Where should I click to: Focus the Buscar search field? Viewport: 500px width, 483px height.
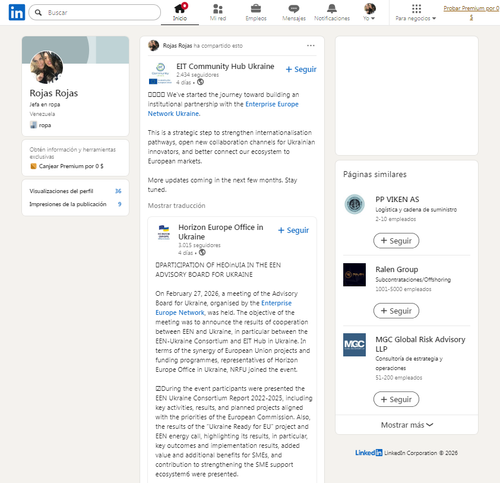pos(95,13)
